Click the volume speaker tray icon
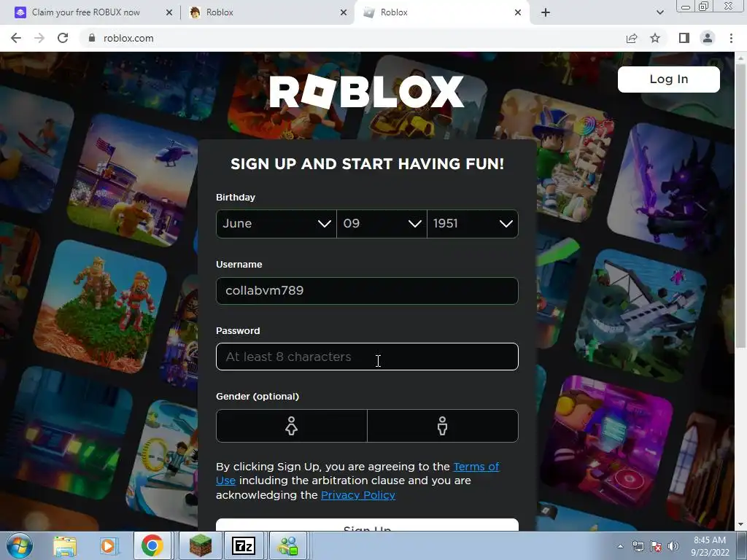The image size is (747, 560). (673, 546)
